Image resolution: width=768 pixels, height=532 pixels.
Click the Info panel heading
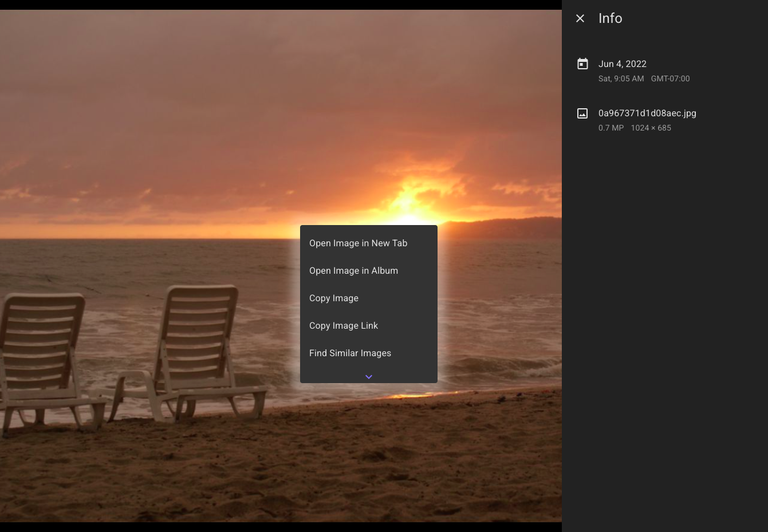pos(610,18)
